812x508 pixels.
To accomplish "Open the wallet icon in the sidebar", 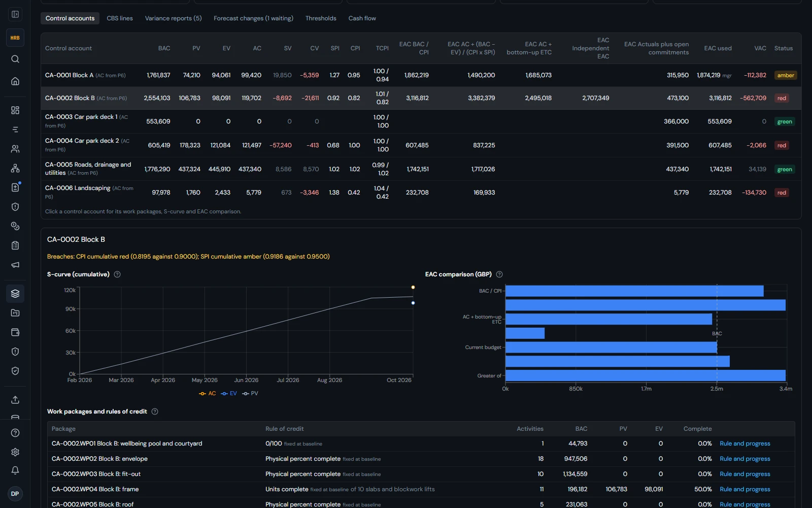I will (x=15, y=332).
